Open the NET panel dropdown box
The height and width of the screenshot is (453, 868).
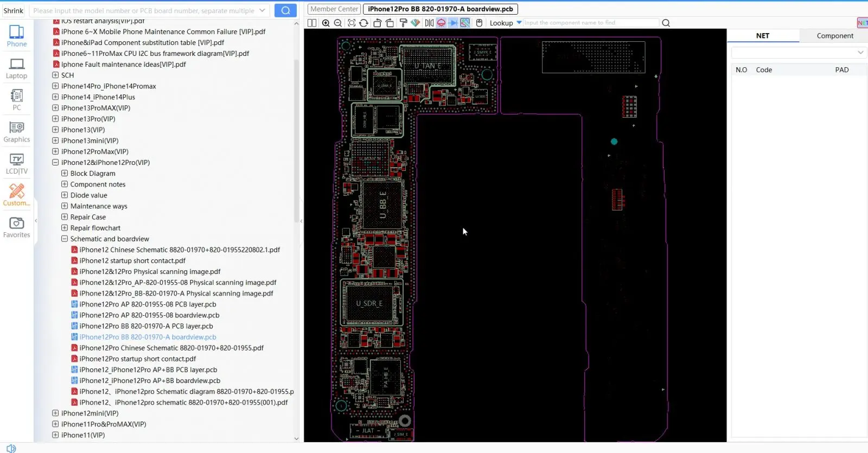[799, 53]
